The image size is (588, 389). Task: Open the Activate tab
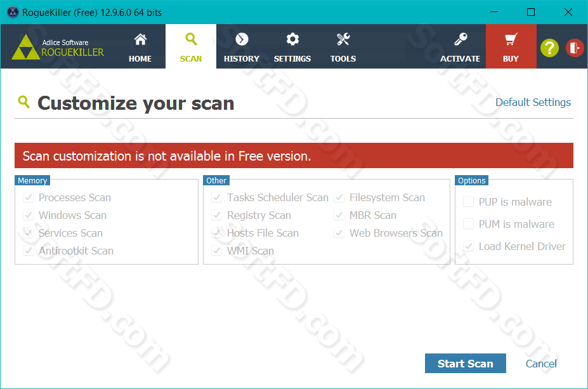pyautogui.click(x=460, y=46)
